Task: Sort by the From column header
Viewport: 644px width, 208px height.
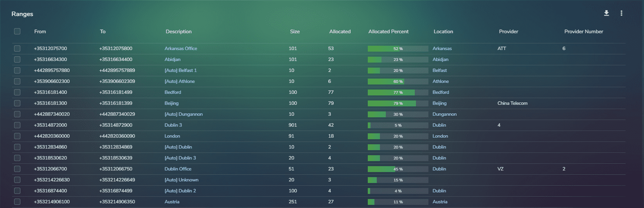Action: click(x=40, y=32)
